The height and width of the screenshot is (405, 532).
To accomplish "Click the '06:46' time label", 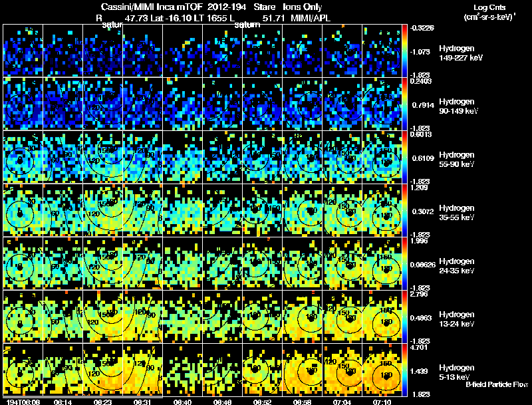I will (x=223, y=402).
